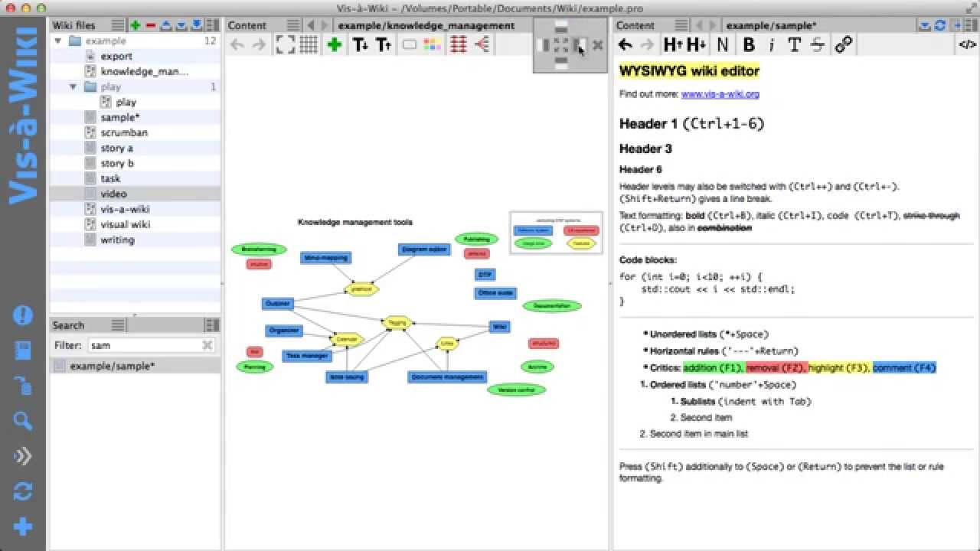Click the example/knowledge_management pane title
Viewport: 980px width, 551px height.
pos(426,25)
